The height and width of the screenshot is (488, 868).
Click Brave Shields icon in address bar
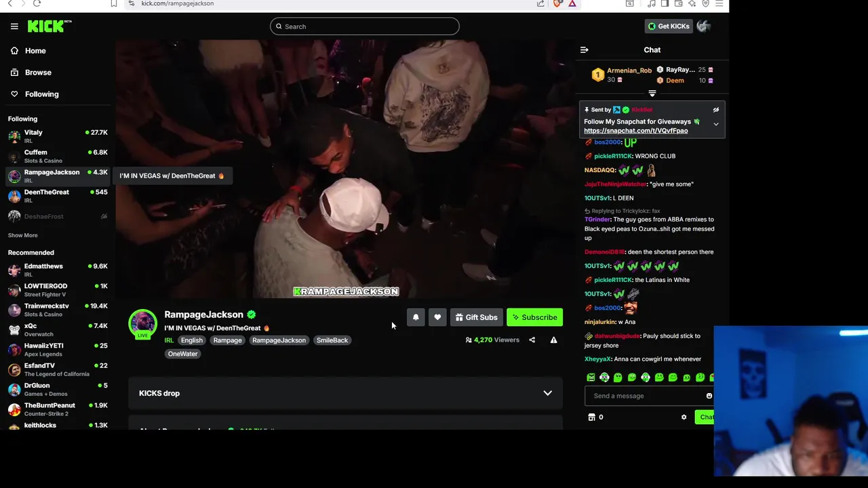[557, 3]
